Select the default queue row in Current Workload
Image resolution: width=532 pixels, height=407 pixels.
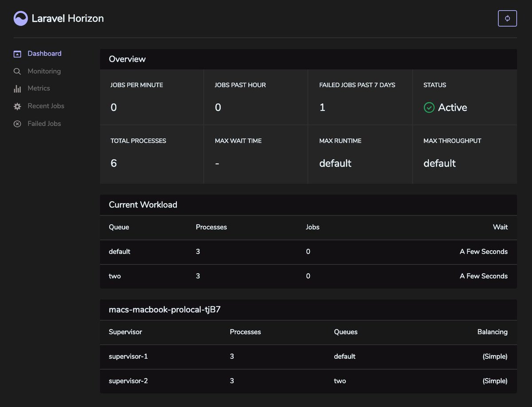(309, 252)
